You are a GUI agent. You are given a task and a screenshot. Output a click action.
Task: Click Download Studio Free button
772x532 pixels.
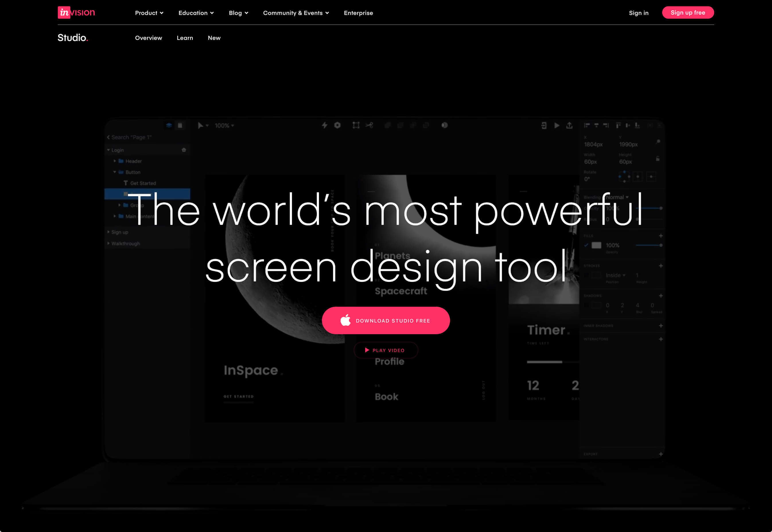[x=386, y=320]
